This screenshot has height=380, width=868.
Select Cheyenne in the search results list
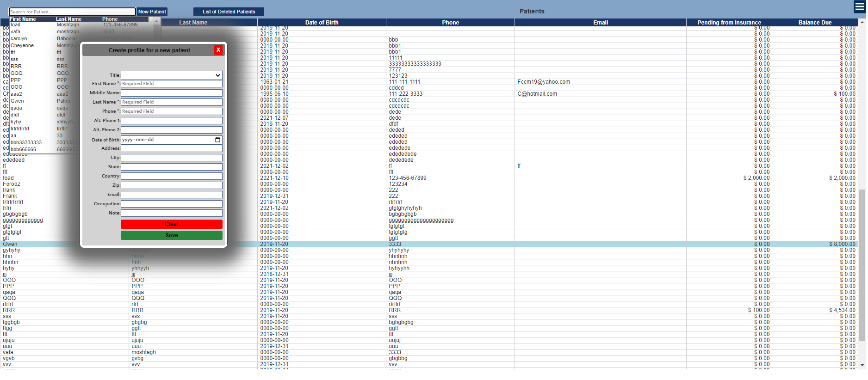pos(22,46)
